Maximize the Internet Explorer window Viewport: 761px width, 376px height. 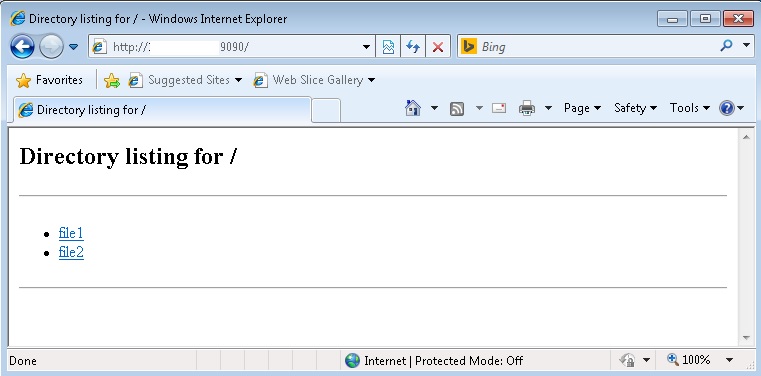(705, 19)
